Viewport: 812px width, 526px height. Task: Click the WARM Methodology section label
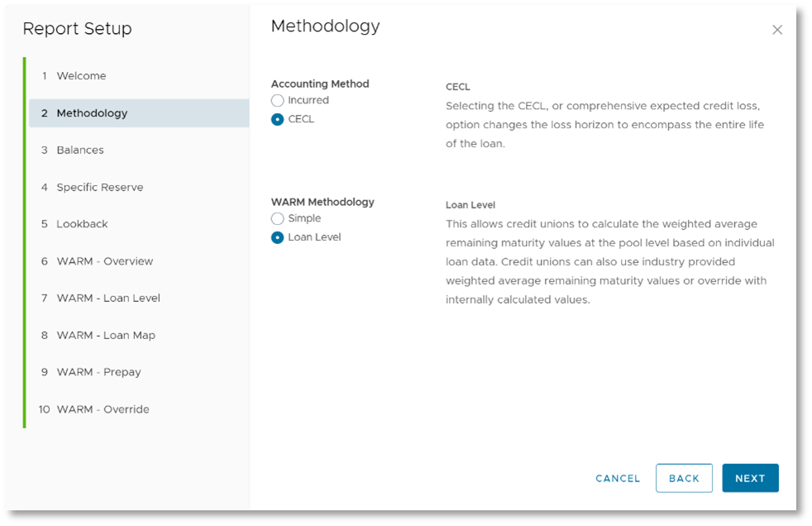(322, 202)
